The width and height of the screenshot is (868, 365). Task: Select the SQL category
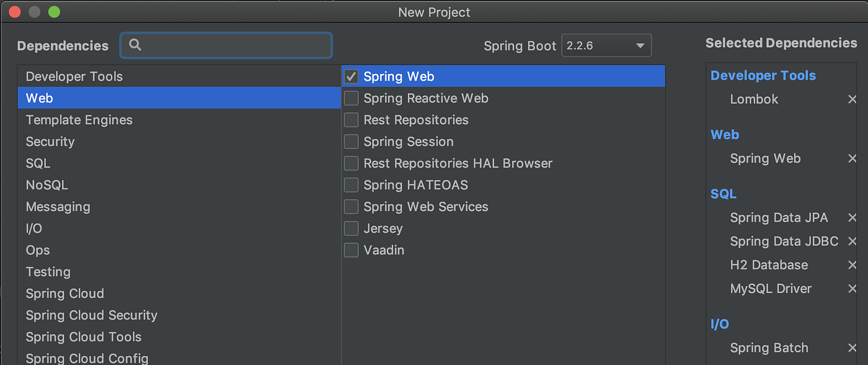pyautogui.click(x=38, y=163)
